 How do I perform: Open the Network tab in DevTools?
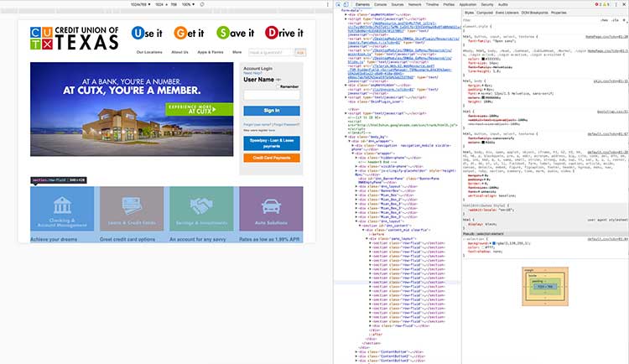click(415, 4)
